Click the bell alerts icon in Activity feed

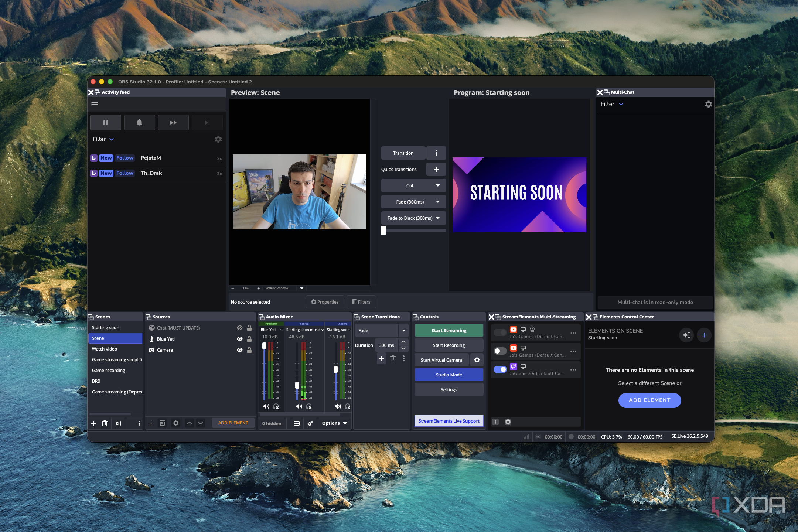tap(139, 123)
